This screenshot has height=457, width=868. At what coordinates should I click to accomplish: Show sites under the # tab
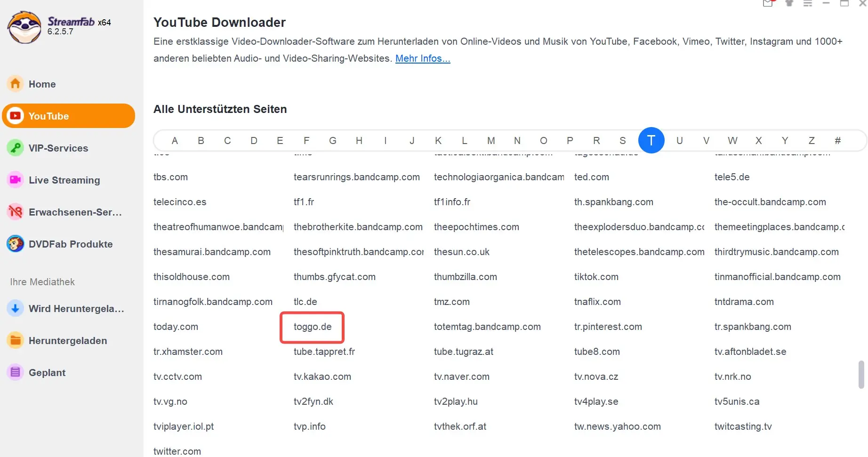(838, 140)
